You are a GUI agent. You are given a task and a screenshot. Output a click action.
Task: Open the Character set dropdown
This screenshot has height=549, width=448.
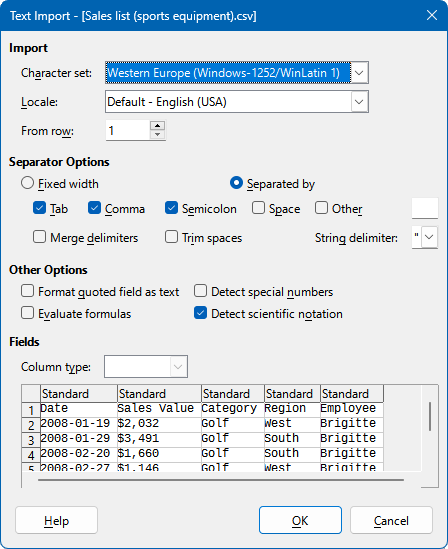[359, 73]
